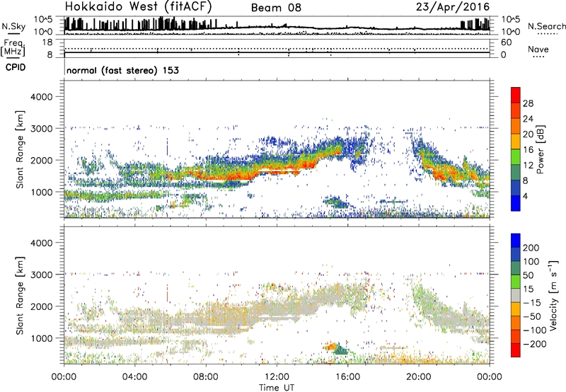Click the "4" label on the Power colorbar
Viewport: 566px width, 392px height.
[x=526, y=196]
